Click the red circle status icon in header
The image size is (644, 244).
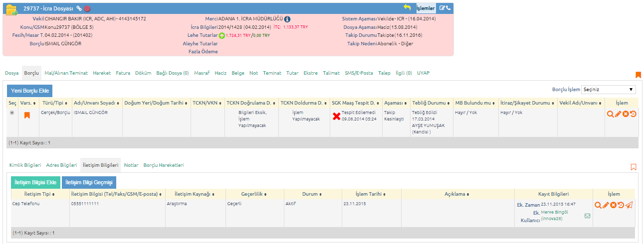[x=87, y=8]
